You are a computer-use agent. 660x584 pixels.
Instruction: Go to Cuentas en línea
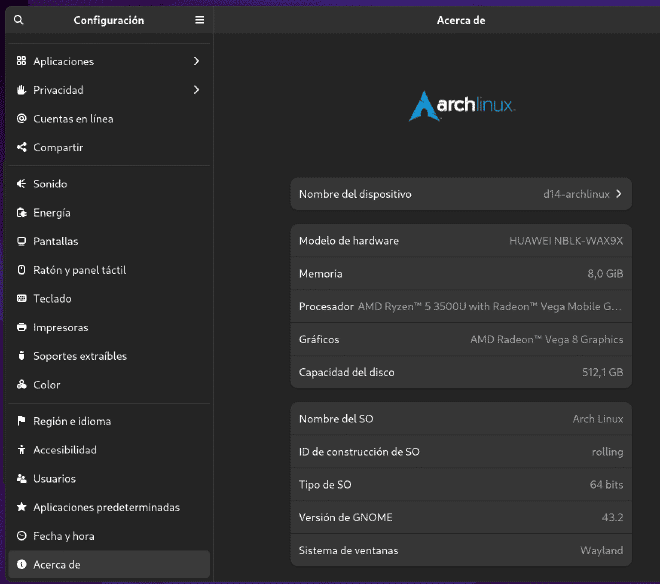109,118
